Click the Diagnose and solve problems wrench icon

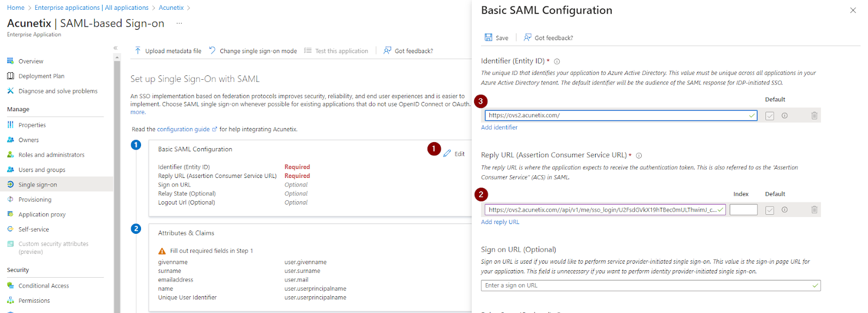click(x=10, y=91)
